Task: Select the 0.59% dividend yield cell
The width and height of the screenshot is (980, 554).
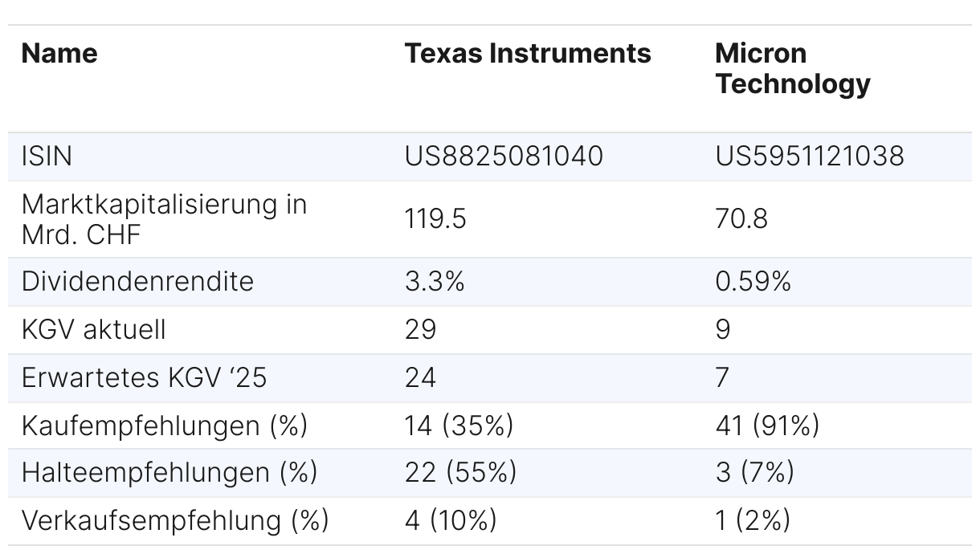Action: (753, 281)
